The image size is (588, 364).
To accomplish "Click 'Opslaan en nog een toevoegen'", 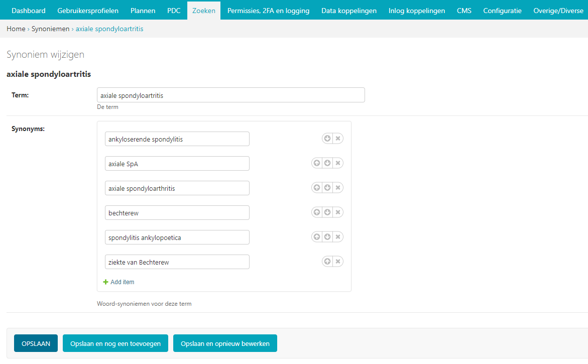I will click(115, 343).
